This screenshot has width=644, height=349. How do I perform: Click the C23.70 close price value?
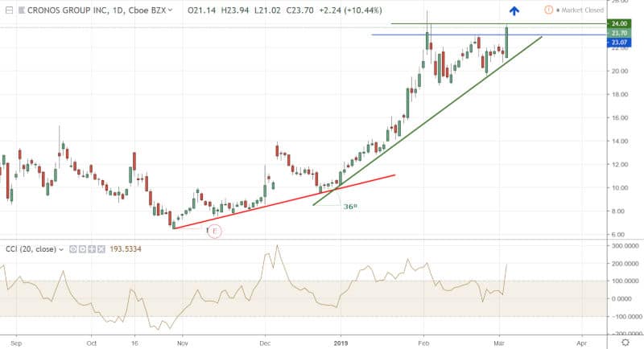coord(299,10)
